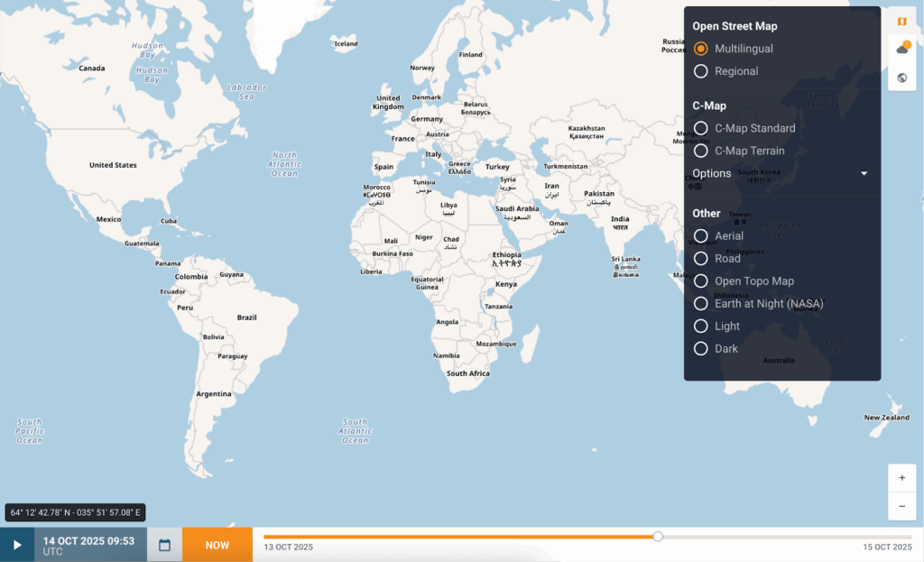Select the Multilingual map option
Image resolution: width=924 pixels, height=562 pixels.
(x=701, y=49)
